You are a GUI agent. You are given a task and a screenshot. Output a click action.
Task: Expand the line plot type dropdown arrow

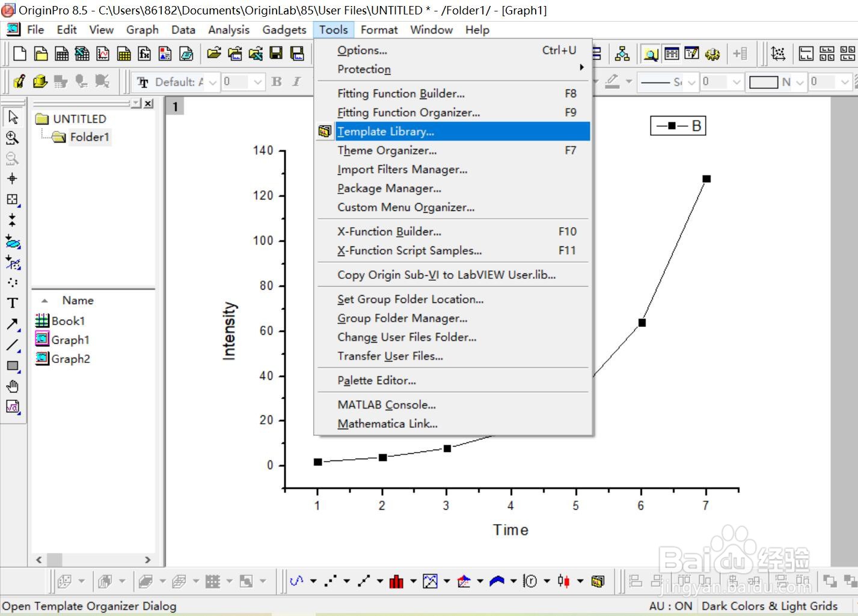click(x=313, y=581)
